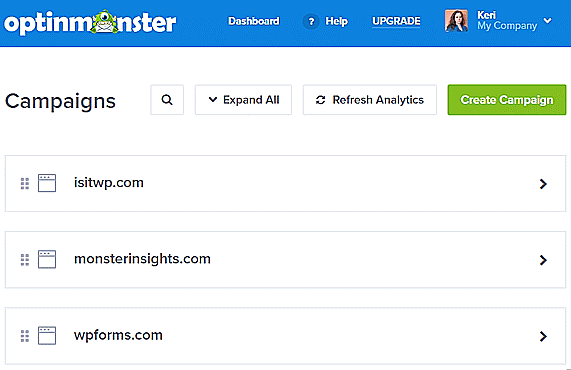571x370 pixels.
Task: Click Create Campaign button
Action: 507,100
